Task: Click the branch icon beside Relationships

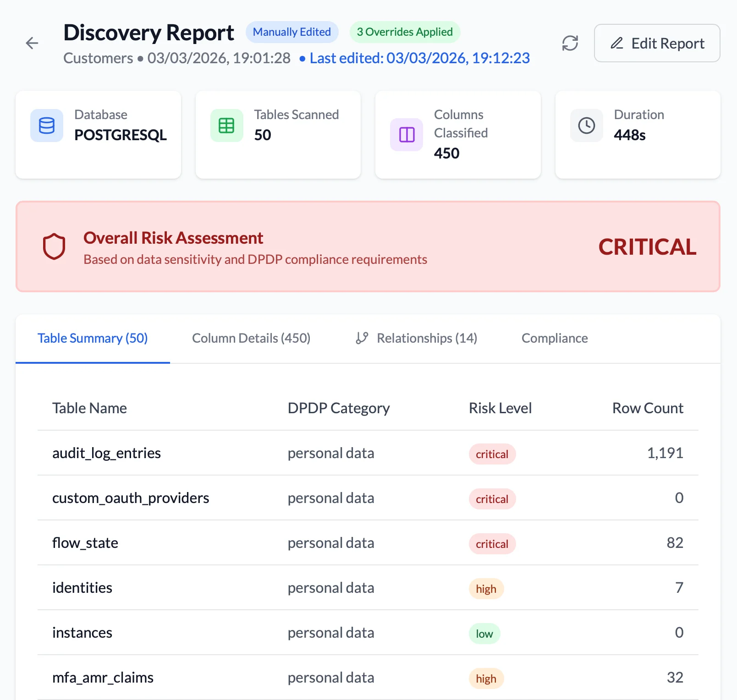Action: pos(362,338)
